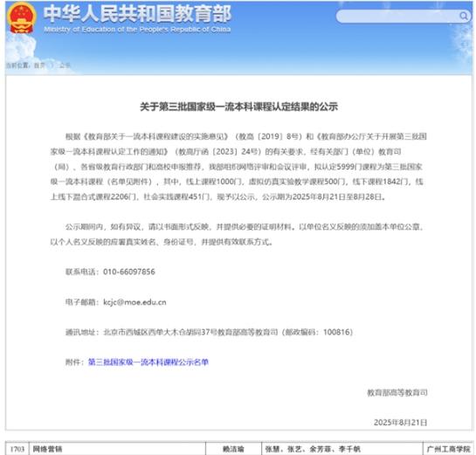Open attachment 第三批国家级一流本科课程公示名单
Screen dimensions: 476x455
click(x=148, y=362)
